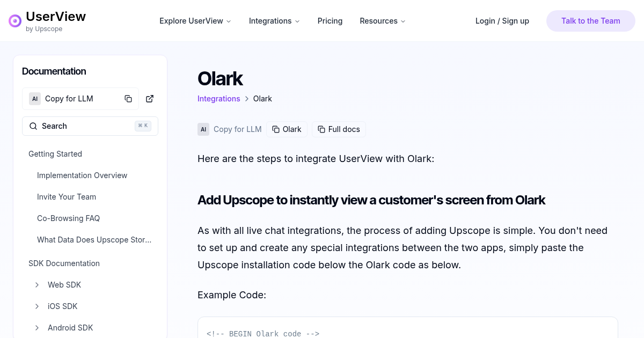The height and width of the screenshot is (338, 644).
Task: Select the SDK Documentation section heading
Action: 64,263
